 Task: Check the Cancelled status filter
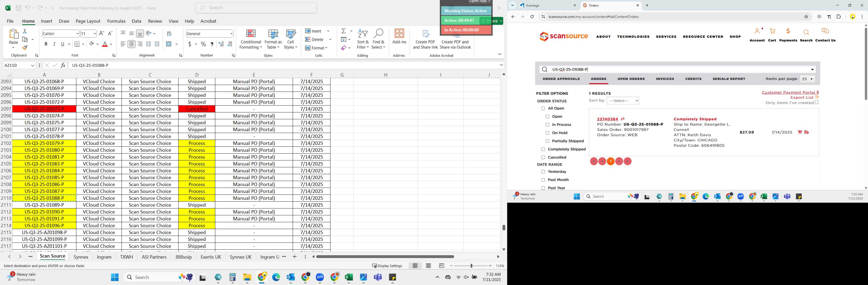pyautogui.click(x=543, y=158)
